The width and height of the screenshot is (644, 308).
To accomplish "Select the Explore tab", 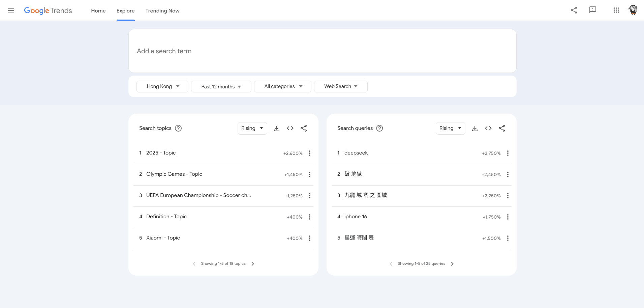I will (x=126, y=10).
